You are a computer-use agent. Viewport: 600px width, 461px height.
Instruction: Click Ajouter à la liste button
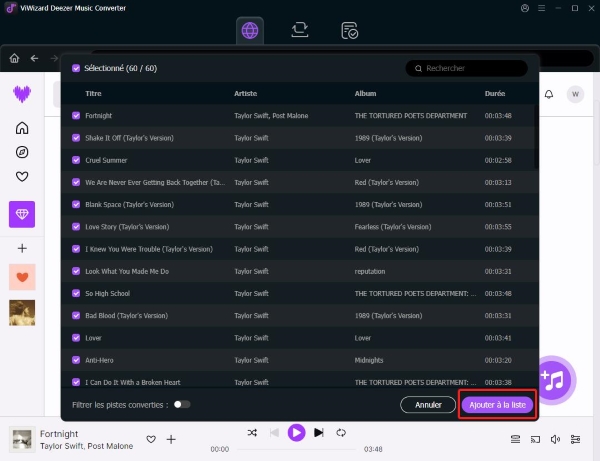[497, 405]
